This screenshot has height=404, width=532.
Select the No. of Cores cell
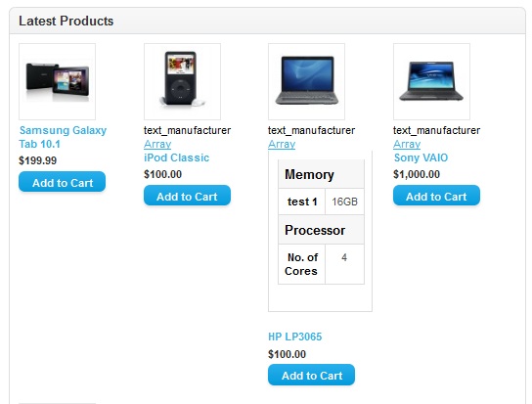pos(301,264)
